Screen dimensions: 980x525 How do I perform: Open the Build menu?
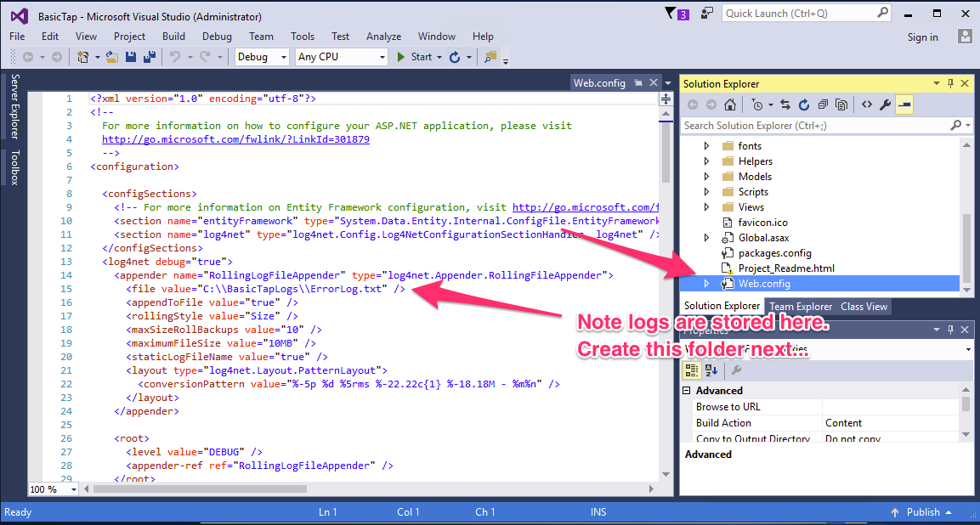click(x=173, y=37)
